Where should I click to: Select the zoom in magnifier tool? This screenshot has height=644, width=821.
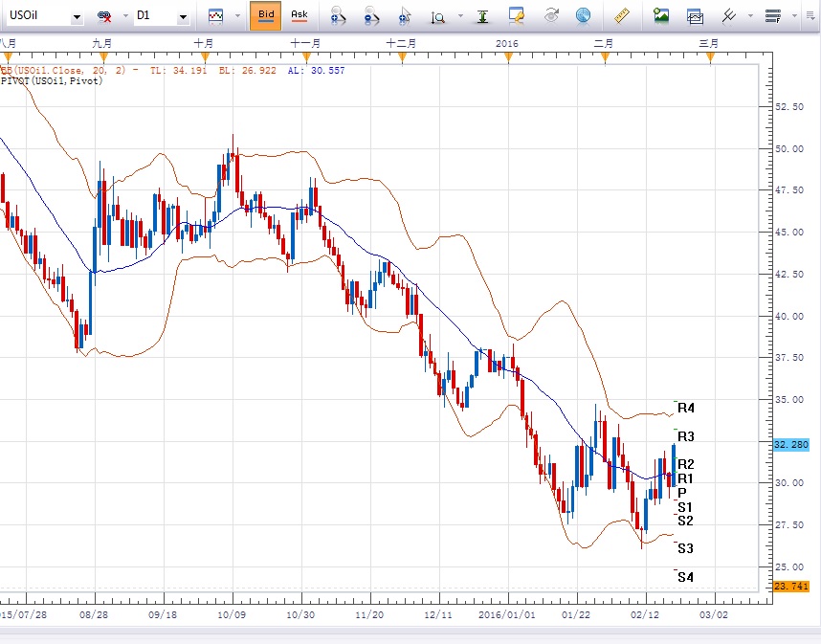(338, 16)
